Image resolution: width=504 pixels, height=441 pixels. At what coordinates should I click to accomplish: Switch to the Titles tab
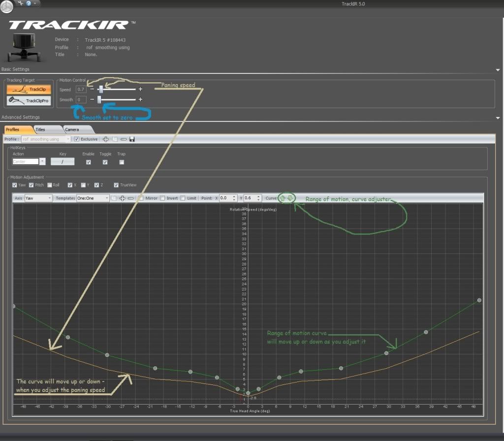48,129
